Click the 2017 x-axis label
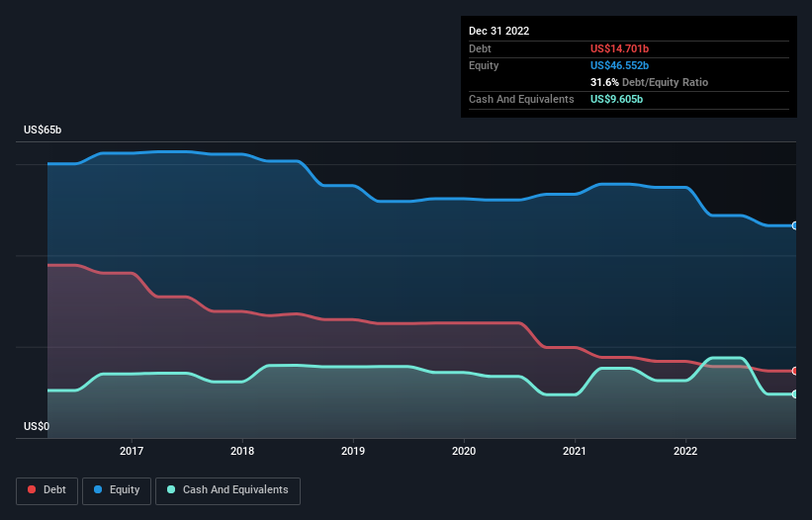This screenshot has width=812, height=520. pyautogui.click(x=132, y=451)
